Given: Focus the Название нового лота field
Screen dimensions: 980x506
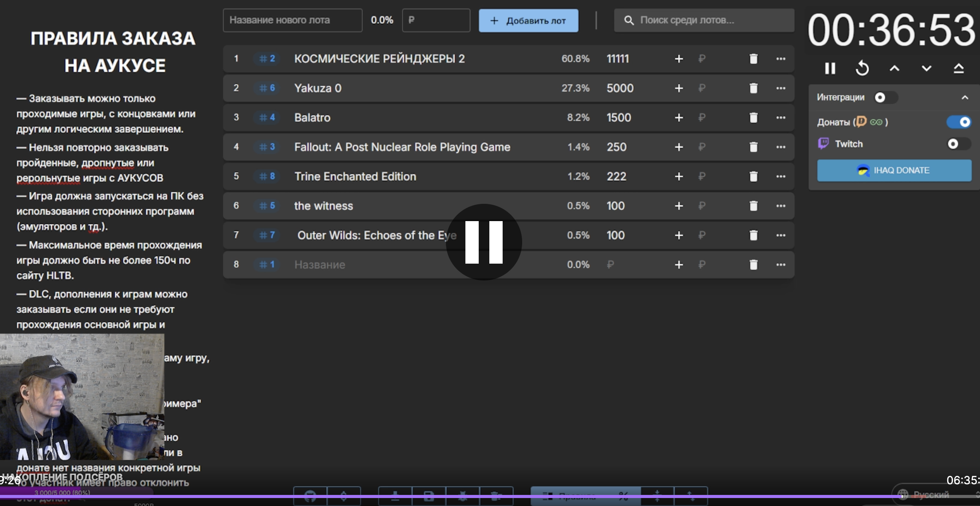Looking at the screenshot, I should pos(293,20).
